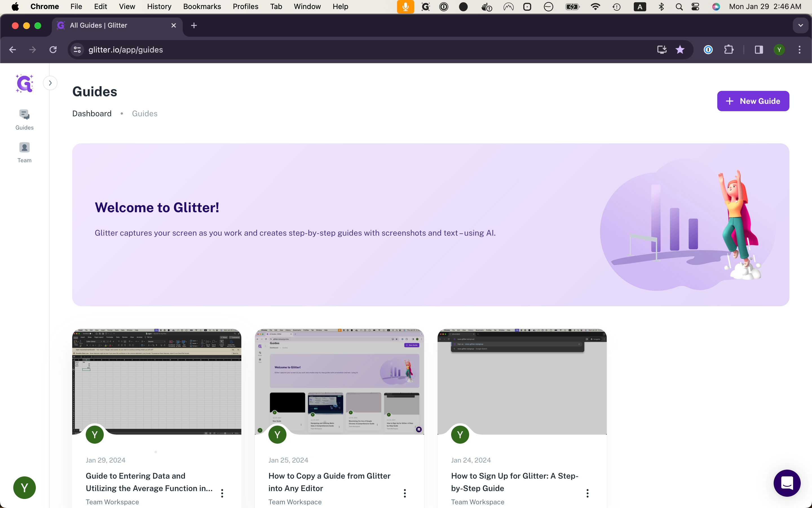Screen dimensions: 812x508
Task: Click the Guides breadcrumb text
Action: pyautogui.click(x=145, y=113)
